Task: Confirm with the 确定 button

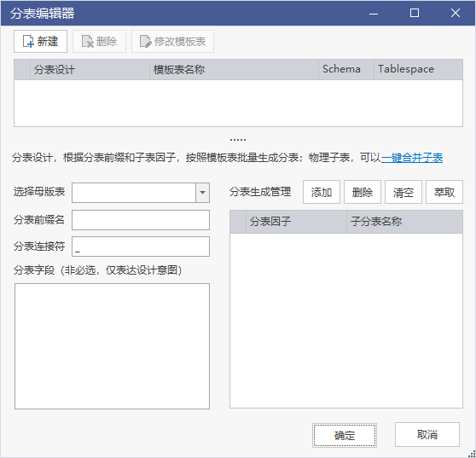Action: pos(345,435)
